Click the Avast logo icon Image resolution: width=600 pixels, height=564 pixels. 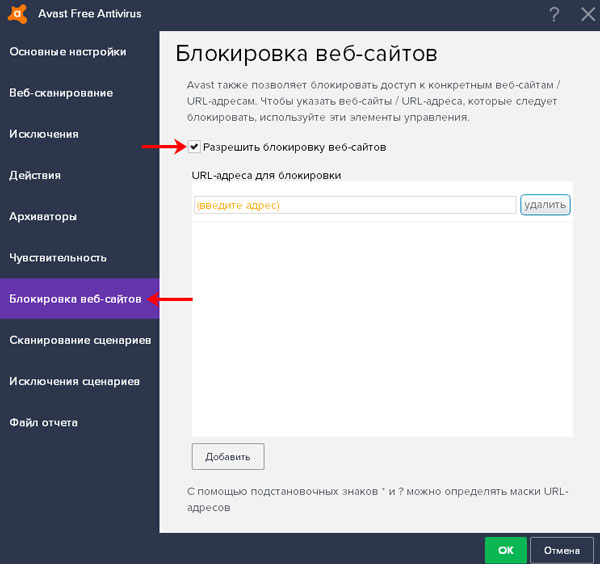18,14
